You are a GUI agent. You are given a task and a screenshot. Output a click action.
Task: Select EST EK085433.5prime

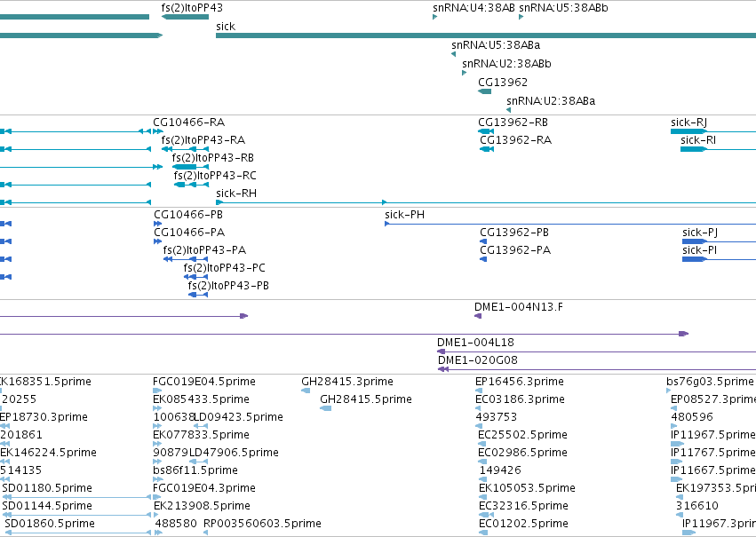(201, 399)
